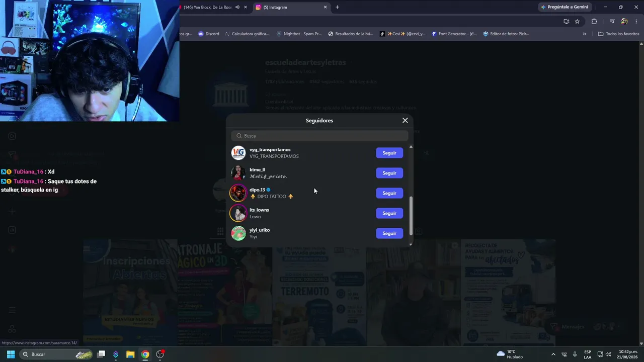Open its_lowns profile picture
Image resolution: width=644 pixels, height=362 pixels.
pos(238,213)
